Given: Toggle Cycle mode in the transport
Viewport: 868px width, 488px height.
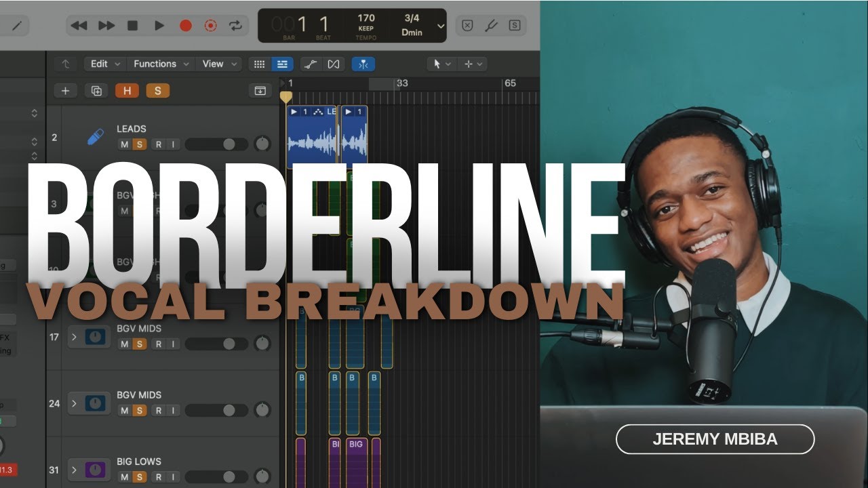Looking at the screenshot, I should coord(235,26).
